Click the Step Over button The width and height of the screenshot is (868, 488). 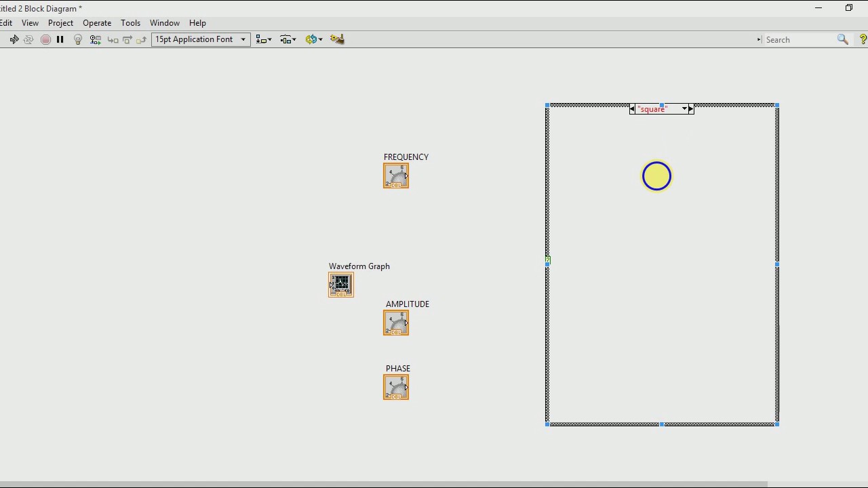click(127, 39)
